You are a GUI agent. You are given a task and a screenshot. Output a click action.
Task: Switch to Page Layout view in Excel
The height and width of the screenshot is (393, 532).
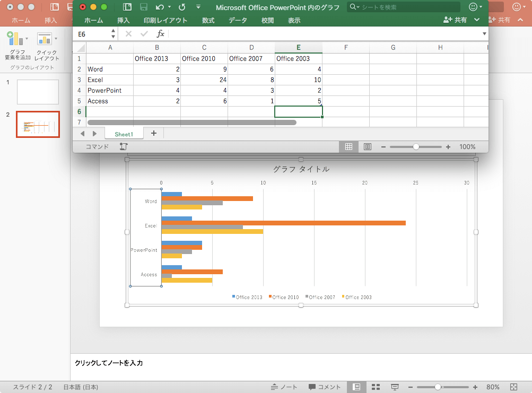click(x=368, y=146)
